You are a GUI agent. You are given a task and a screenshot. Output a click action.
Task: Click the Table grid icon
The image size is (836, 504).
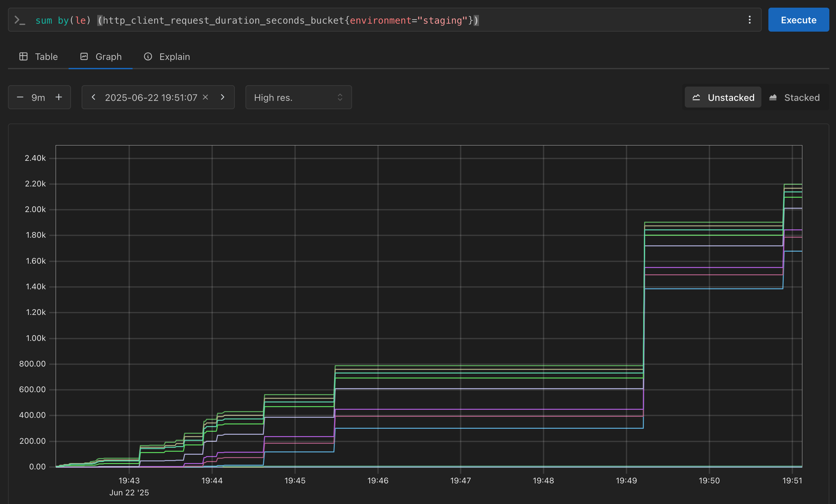click(x=23, y=57)
